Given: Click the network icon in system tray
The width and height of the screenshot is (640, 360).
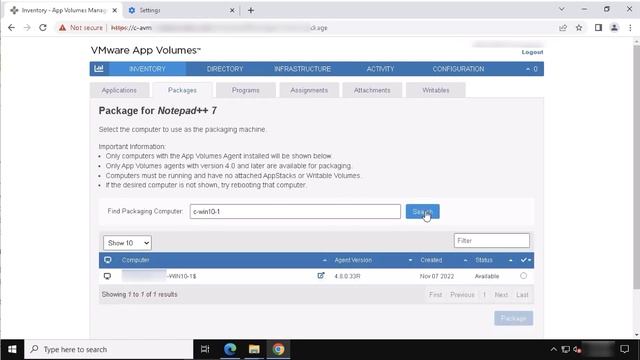Looking at the screenshot, I should tap(565, 349).
